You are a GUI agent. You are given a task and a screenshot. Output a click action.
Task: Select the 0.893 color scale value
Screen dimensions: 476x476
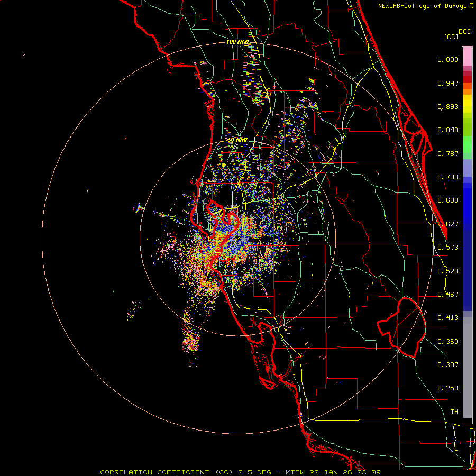coord(448,106)
